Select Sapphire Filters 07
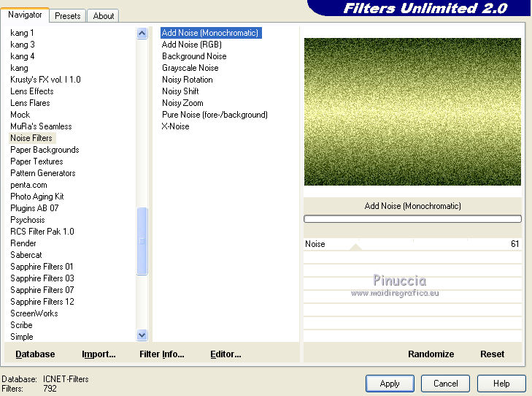The width and height of the screenshot is (532, 396). (42, 290)
